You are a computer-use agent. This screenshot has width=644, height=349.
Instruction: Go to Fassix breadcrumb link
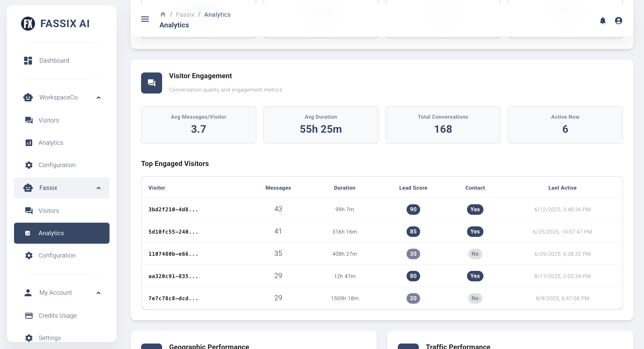click(x=185, y=14)
